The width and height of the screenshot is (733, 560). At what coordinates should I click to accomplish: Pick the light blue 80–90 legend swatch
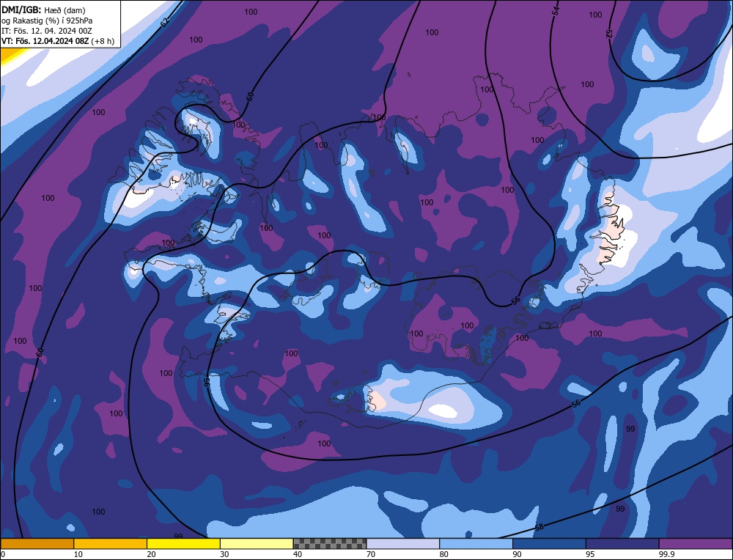pos(476,543)
